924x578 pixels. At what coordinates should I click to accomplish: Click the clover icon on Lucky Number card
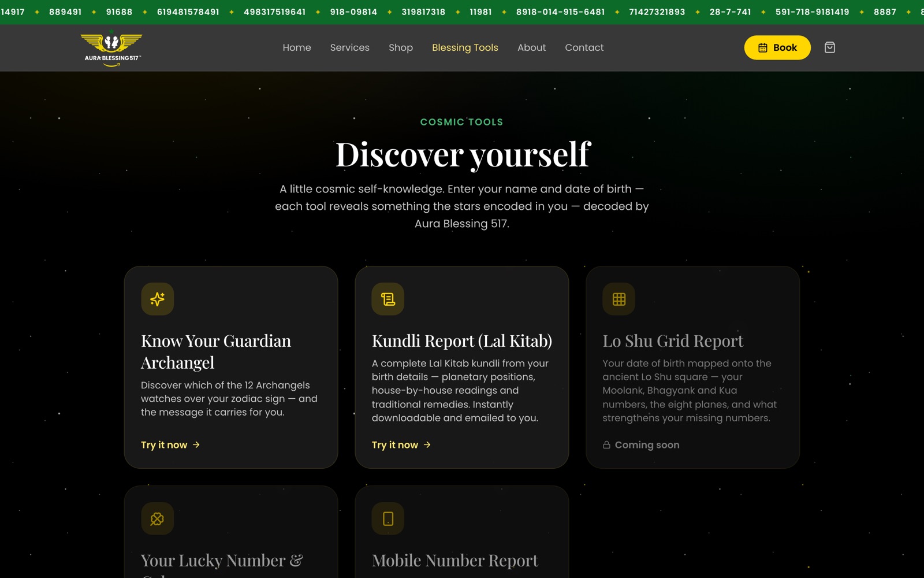pos(158,518)
